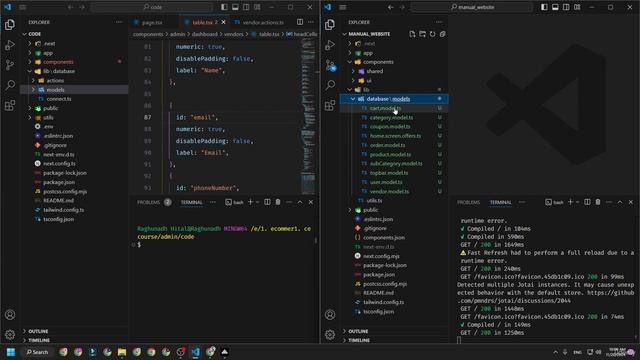Toggle secondary sidebar in left window titlebar
The height and width of the screenshot is (360, 640).
tap(246, 7)
